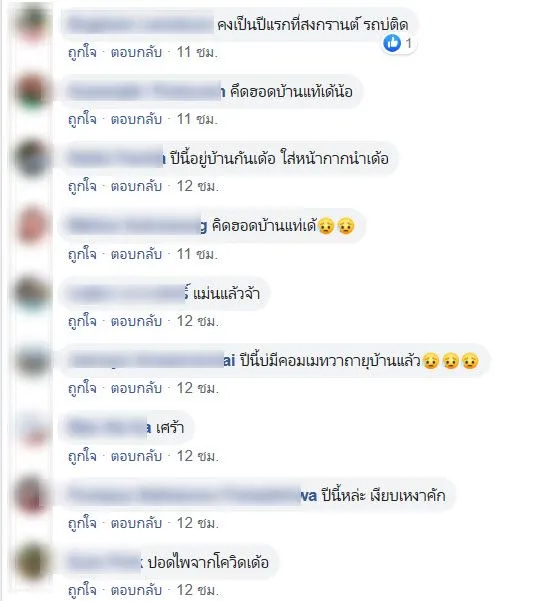Click commenter name ending in 'va'
Viewport: 548px width, 601px height.
[192, 496]
